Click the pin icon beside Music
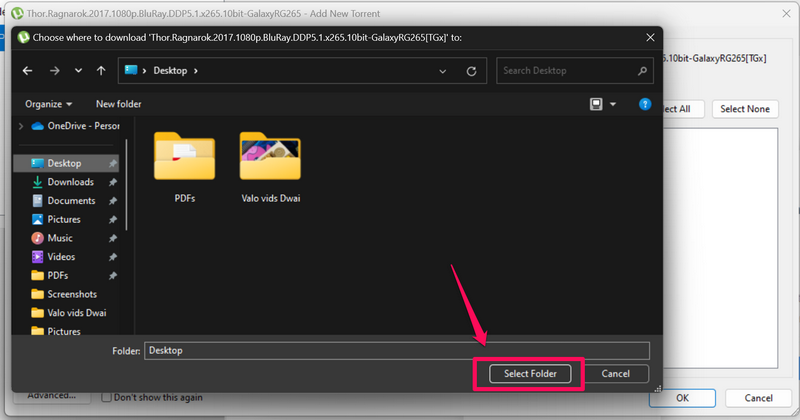This screenshot has height=420, width=800. tap(113, 238)
